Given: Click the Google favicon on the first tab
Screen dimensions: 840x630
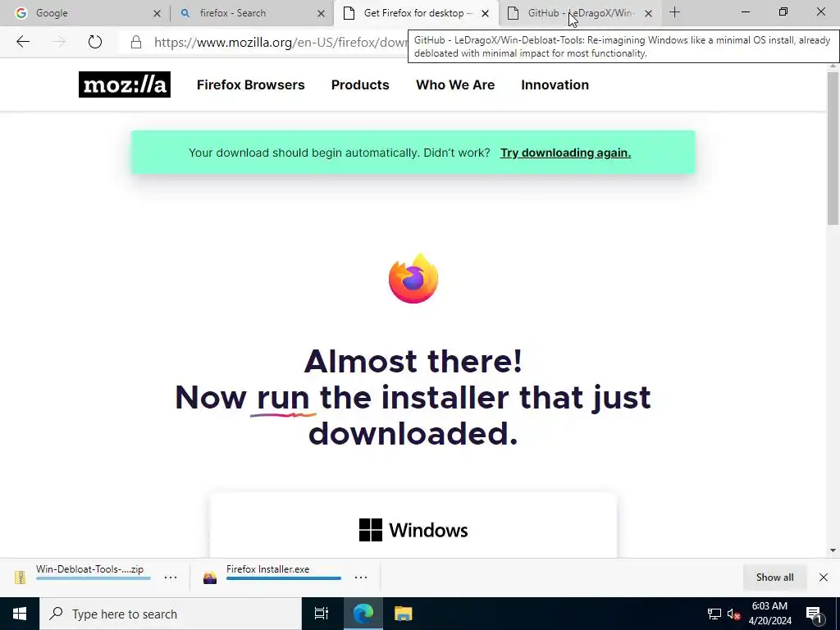Looking at the screenshot, I should (x=21, y=13).
